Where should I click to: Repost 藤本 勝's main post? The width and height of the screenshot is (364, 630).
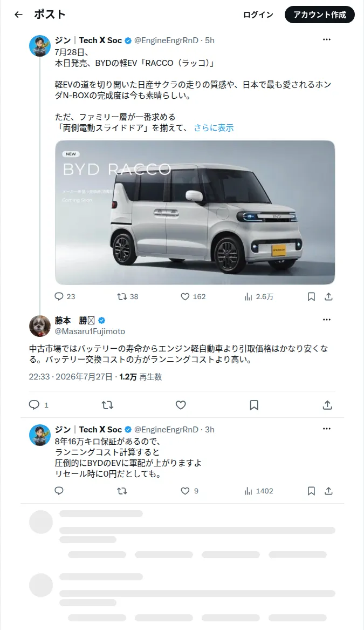(x=107, y=405)
